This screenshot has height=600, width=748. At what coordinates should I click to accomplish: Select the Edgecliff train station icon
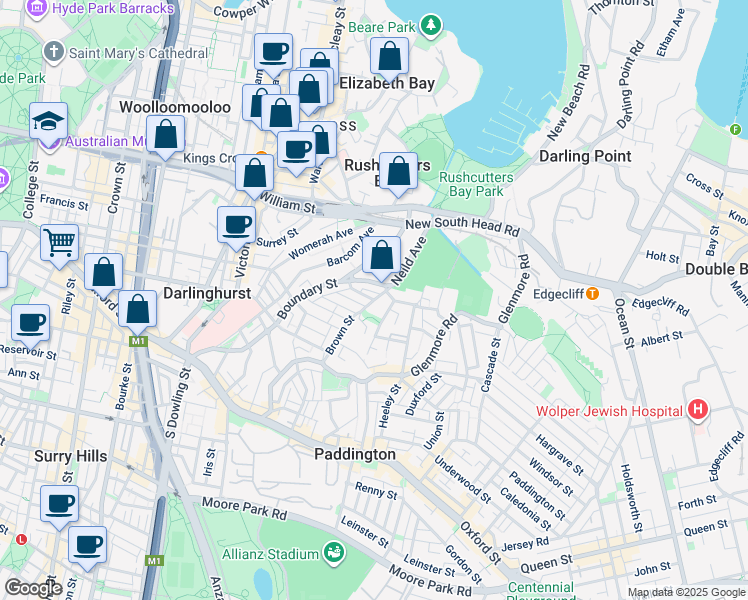[x=593, y=294]
